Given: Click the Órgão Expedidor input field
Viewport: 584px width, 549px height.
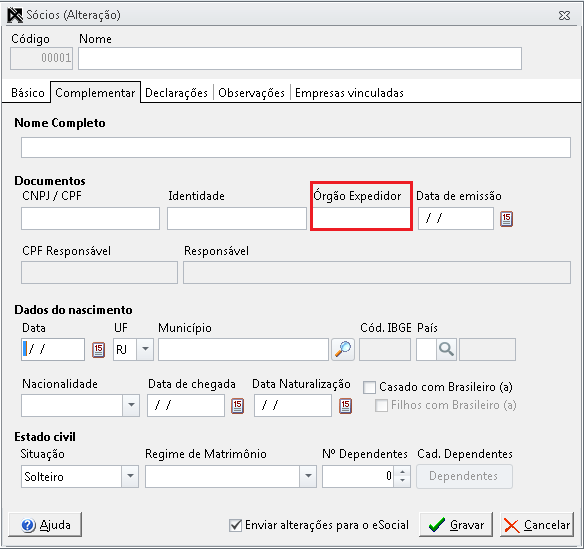Looking at the screenshot, I should coord(361,218).
